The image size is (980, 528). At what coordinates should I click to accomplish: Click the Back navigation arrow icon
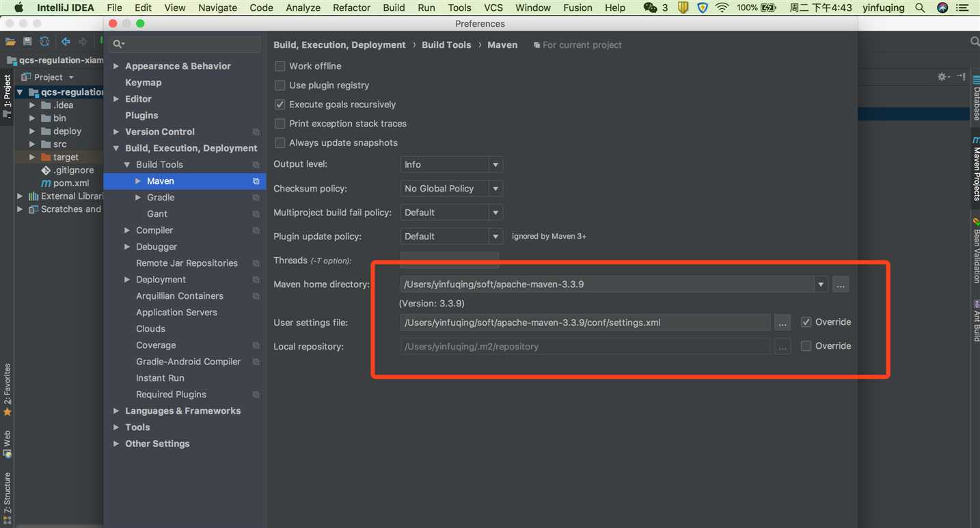pos(66,42)
